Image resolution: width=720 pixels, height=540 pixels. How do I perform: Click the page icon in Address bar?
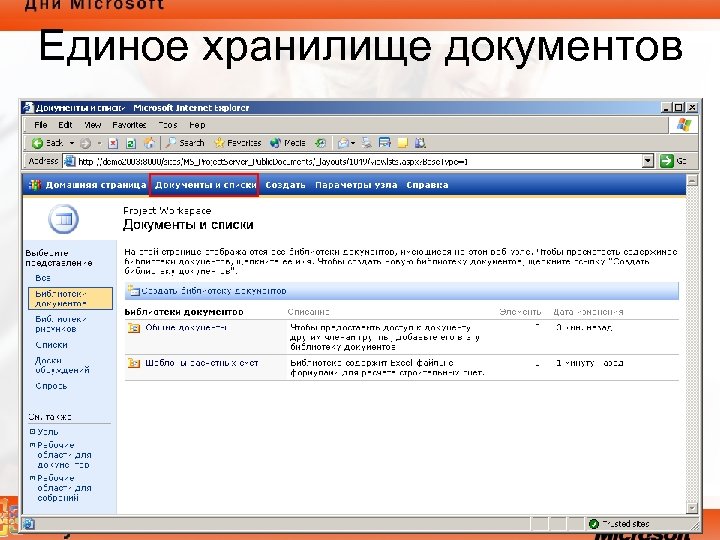[x=69, y=161]
